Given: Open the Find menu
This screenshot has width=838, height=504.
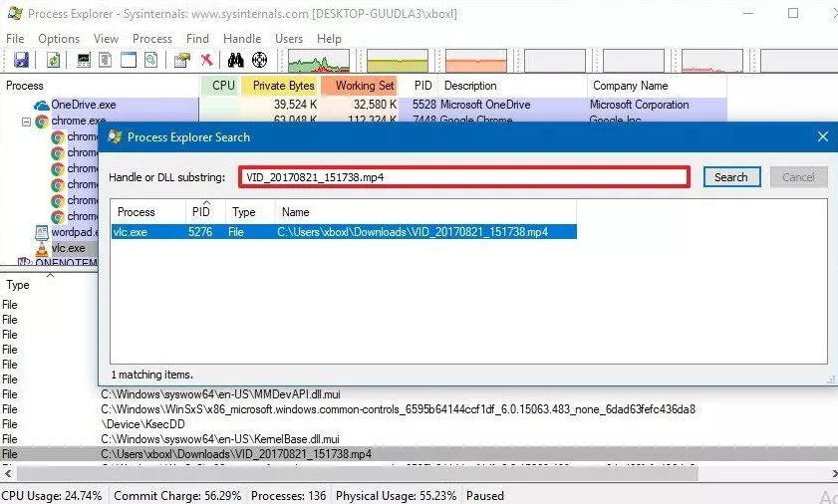Looking at the screenshot, I should point(197,39).
